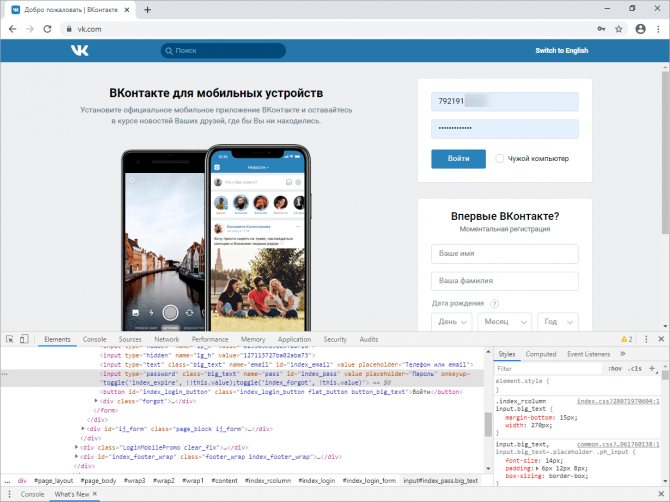
Task: Select the index_login_button element line
Action: [281, 392]
